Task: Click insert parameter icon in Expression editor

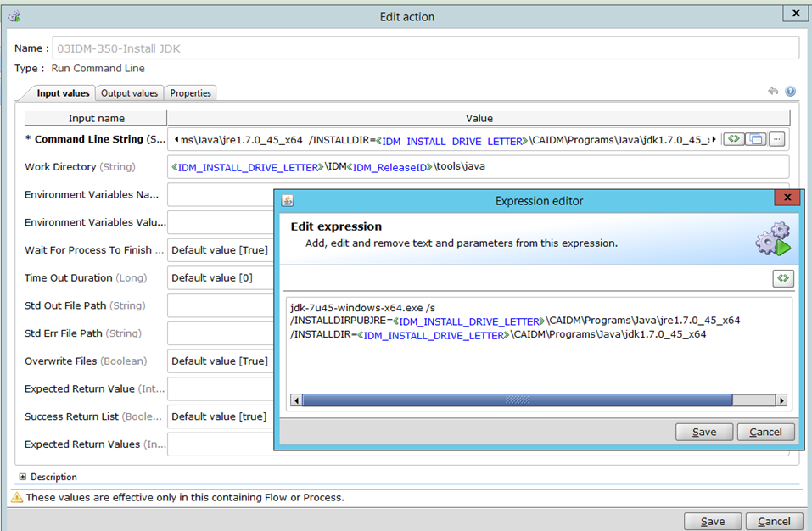Action: point(782,278)
